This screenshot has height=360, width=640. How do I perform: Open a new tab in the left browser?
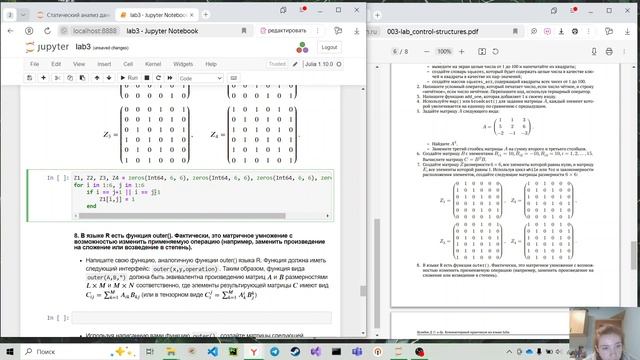point(206,15)
